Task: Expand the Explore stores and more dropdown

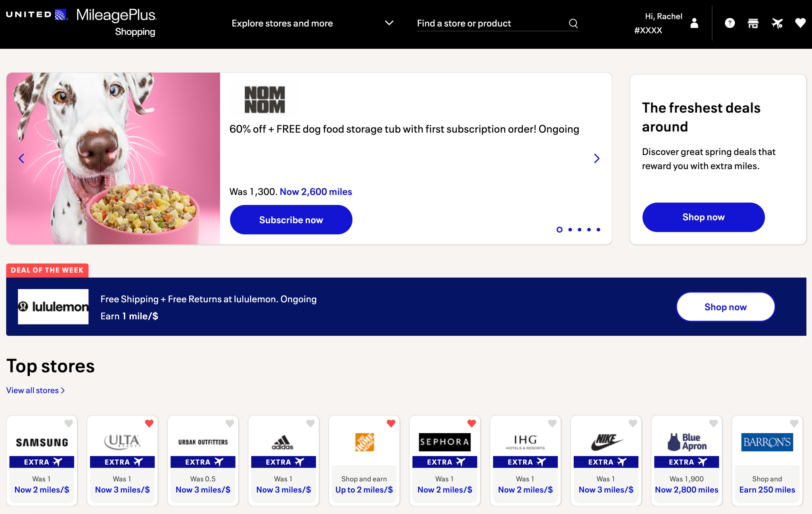Action: pos(389,23)
